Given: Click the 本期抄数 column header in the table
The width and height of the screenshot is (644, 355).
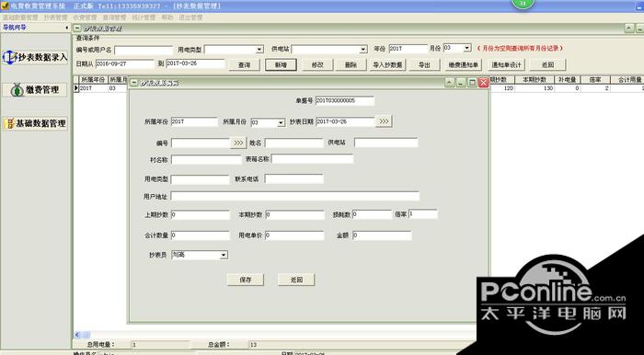Looking at the screenshot, I should [535, 80].
